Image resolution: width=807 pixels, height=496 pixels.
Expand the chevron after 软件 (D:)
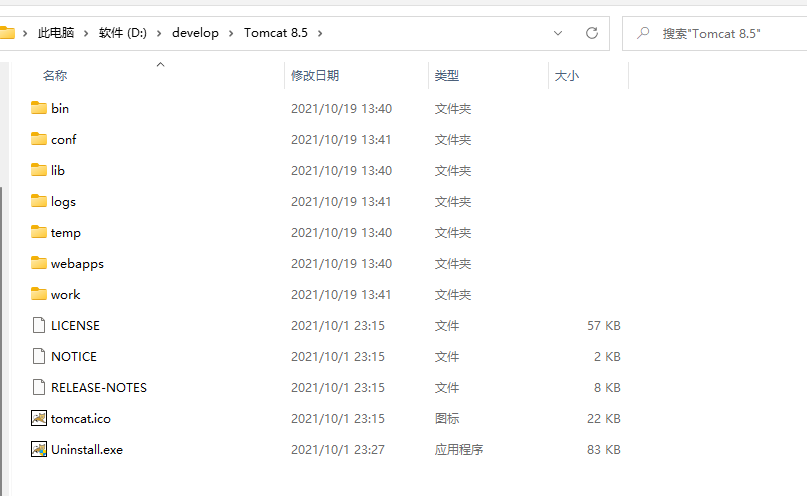(x=159, y=33)
